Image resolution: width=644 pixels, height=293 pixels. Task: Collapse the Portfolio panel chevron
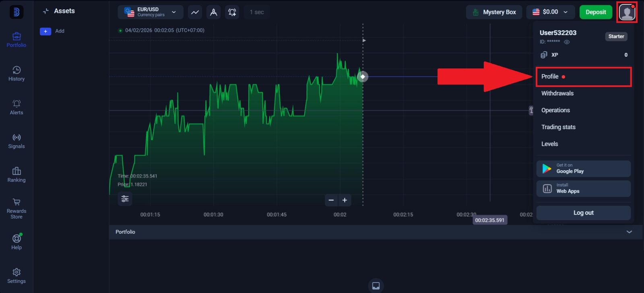coord(629,232)
